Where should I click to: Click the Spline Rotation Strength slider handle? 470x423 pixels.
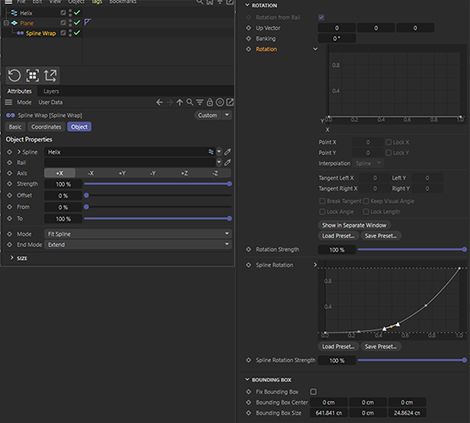[x=464, y=360]
